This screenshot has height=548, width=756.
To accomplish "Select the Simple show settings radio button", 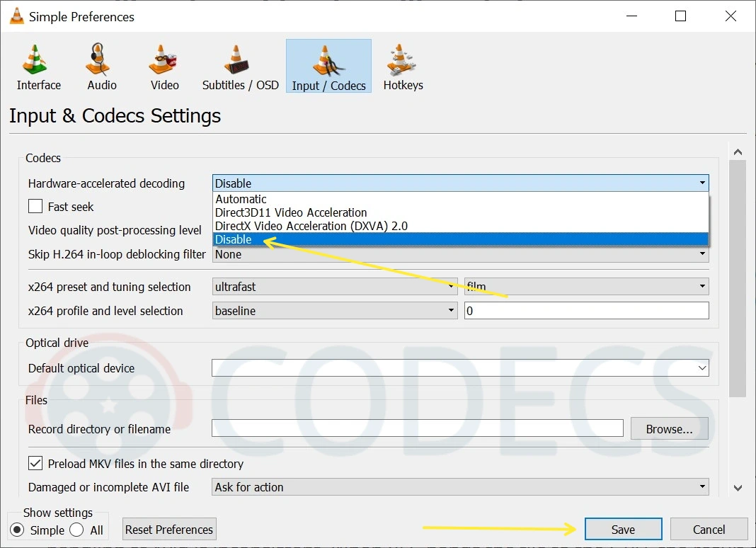I will click(x=17, y=530).
